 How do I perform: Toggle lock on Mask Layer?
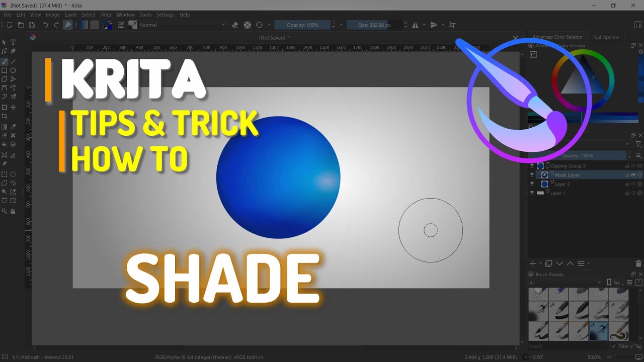point(627,175)
